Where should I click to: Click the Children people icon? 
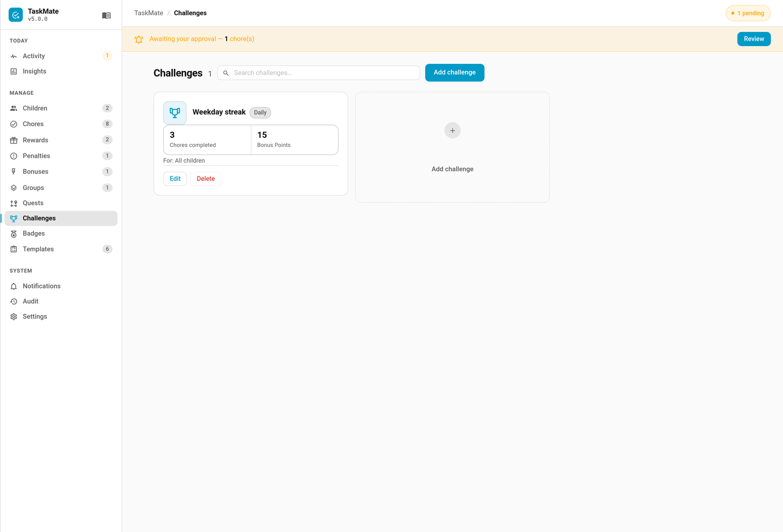click(x=14, y=108)
